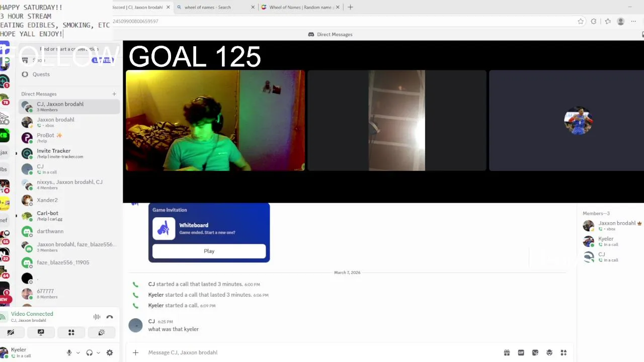Click the Find or start a conversation search
This screenshot has height=362, width=644.
coord(69,49)
